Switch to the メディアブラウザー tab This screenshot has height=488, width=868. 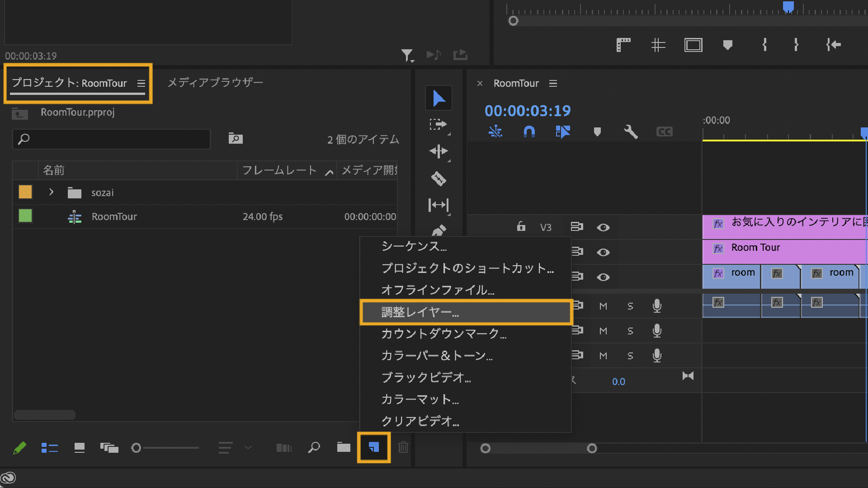(215, 83)
